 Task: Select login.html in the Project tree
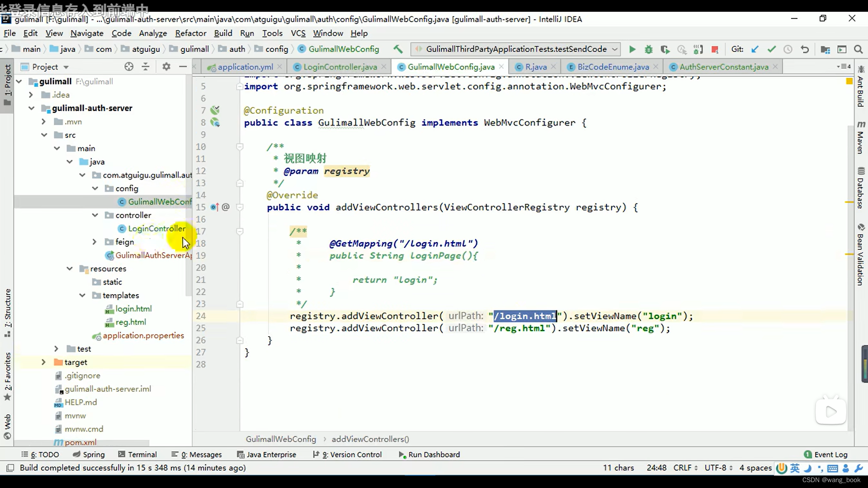click(x=133, y=309)
